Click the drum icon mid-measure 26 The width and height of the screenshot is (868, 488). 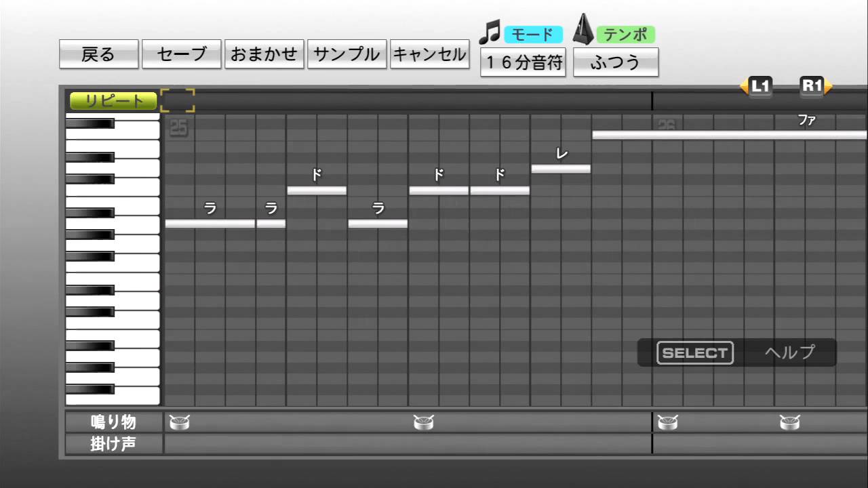click(x=790, y=423)
